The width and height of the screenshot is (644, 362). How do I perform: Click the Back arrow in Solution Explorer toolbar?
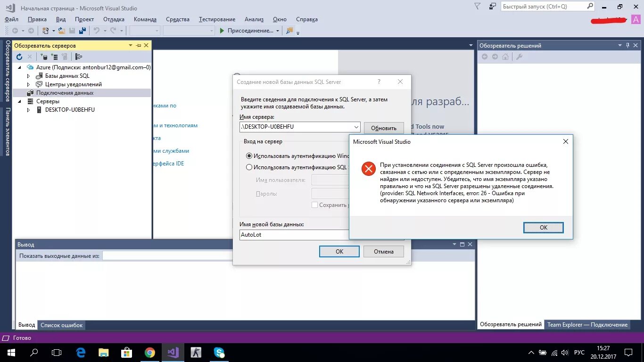[484, 57]
